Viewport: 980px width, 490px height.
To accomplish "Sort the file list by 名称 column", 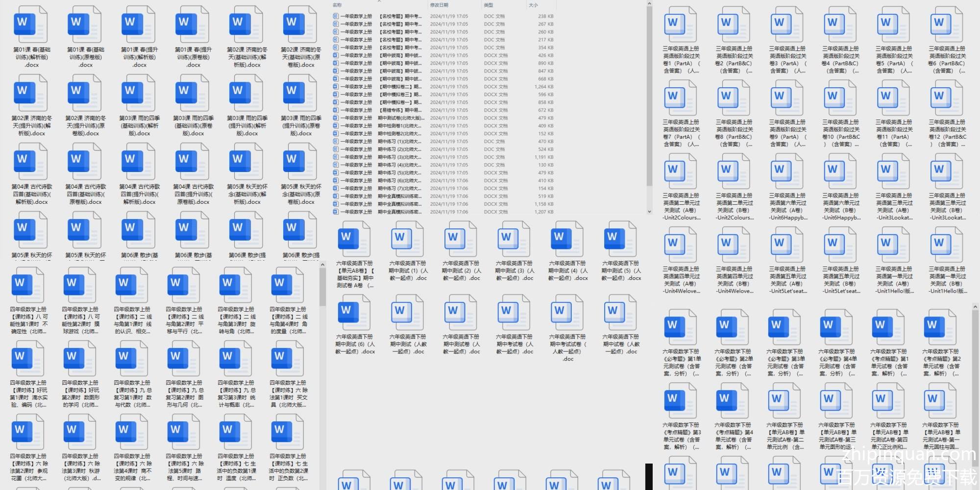I will pos(338,5).
